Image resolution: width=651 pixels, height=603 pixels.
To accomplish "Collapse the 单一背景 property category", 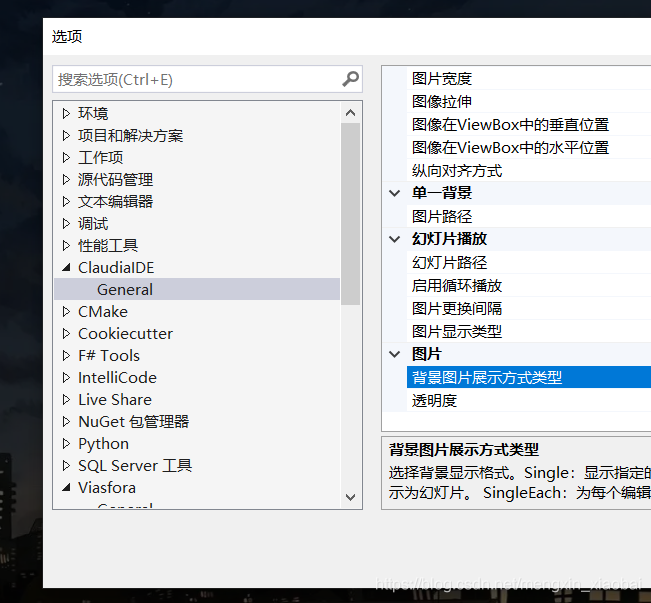I will (394, 193).
